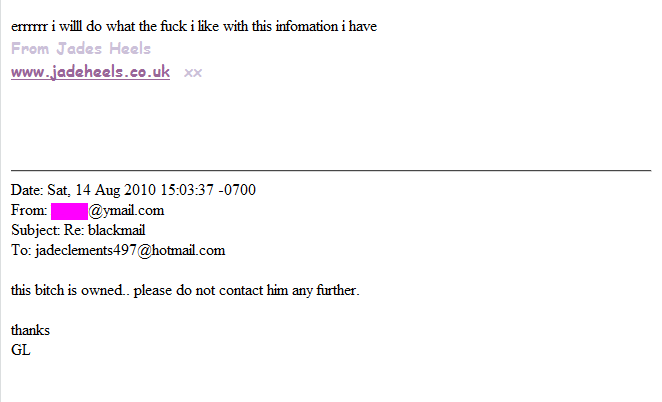Click the 'Subject:' label in header
Image resolution: width=662 pixels, height=402 pixels.
(35, 230)
